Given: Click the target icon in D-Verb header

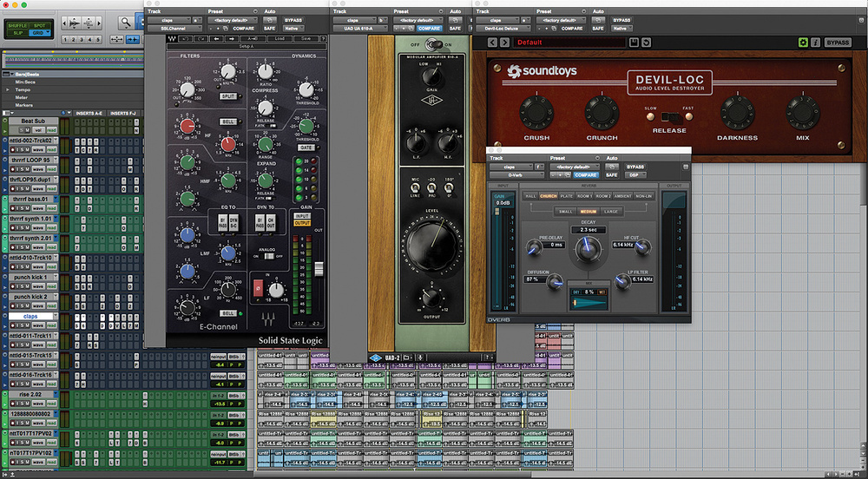Looking at the screenshot, I should pyautogui.click(x=686, y=167).
